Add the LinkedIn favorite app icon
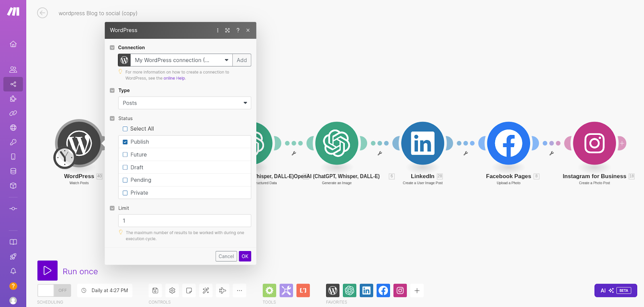The width and height of the screenshot is (644, 307). coord(366,290)
